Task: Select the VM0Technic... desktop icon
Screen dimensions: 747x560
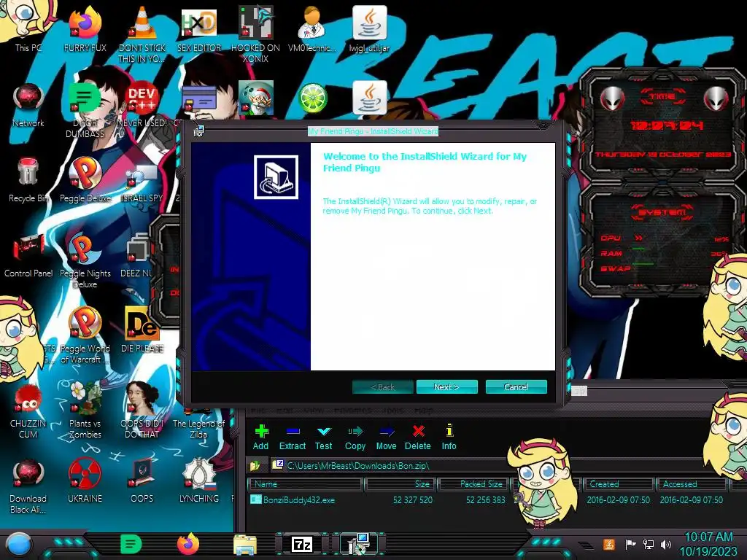Action: tap(312, 28)
